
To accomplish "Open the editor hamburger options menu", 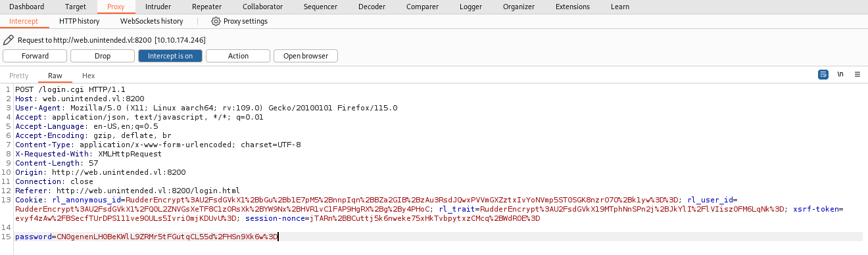I will point(857,75).
